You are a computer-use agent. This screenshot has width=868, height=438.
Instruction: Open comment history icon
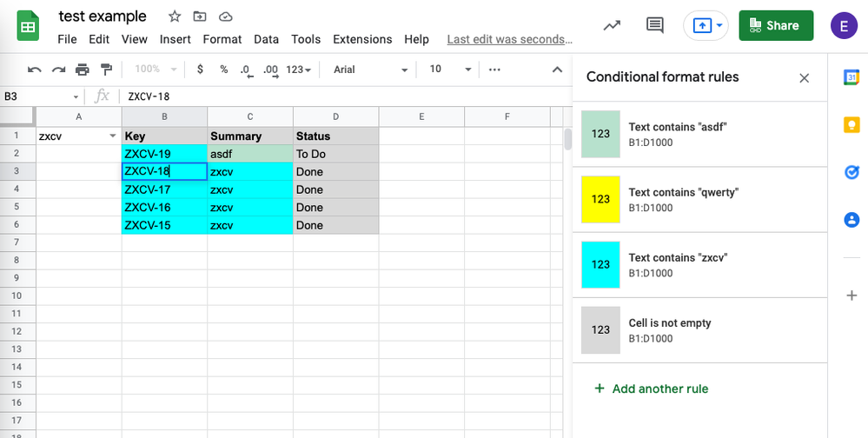655,25
